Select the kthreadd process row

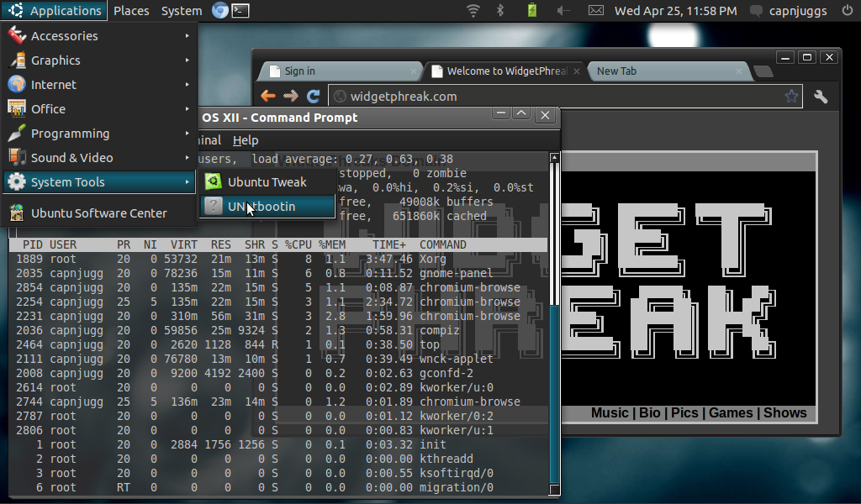click(279, 459)
